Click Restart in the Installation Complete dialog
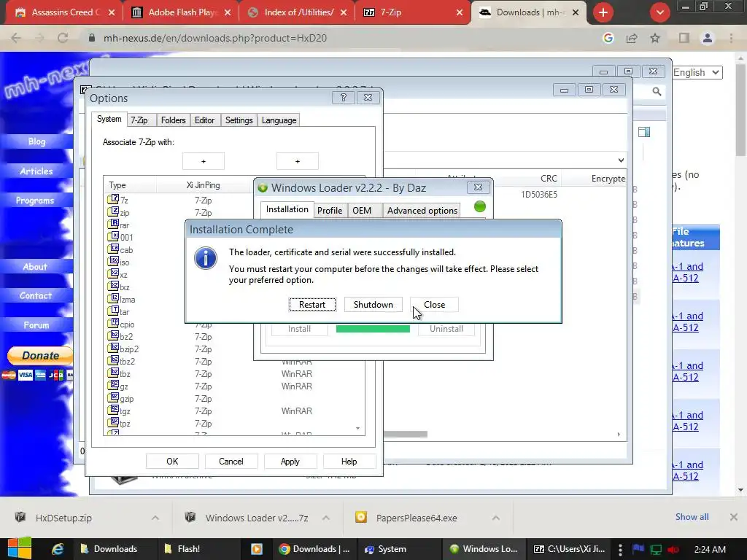 coord(312,305)
